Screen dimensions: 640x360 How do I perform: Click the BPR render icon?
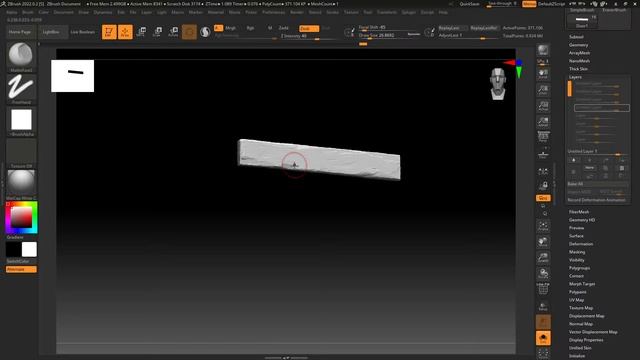tap(543, 50)
